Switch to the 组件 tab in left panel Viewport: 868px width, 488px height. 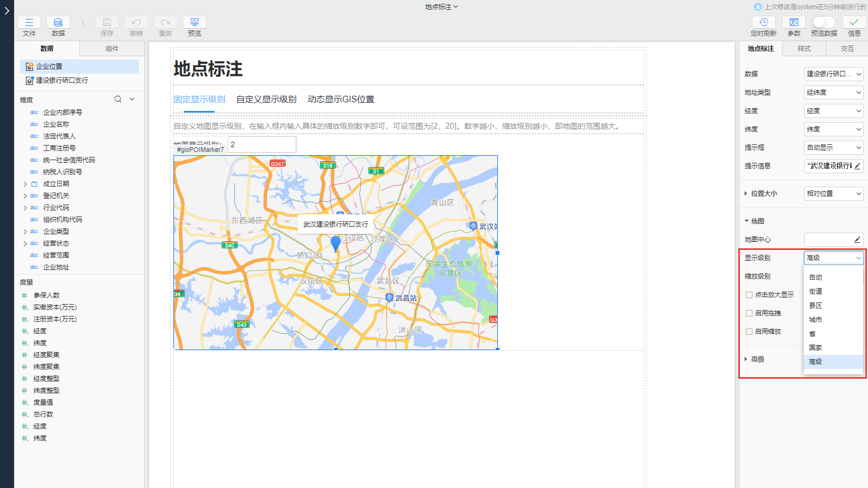[111, 48]
